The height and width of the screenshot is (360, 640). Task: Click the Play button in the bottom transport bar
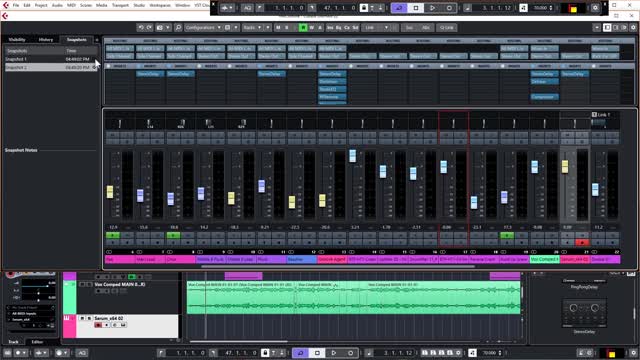coord(333,353)
